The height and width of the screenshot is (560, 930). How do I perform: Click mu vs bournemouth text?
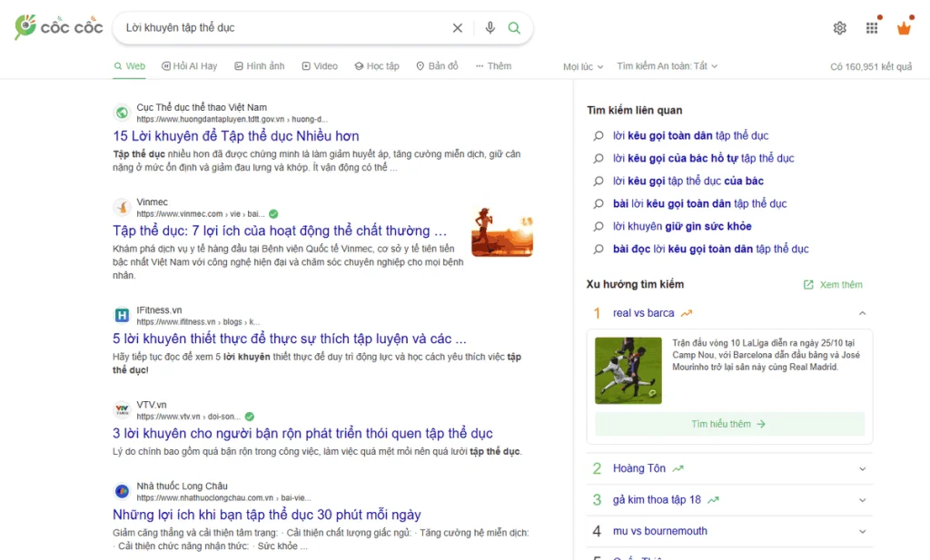pyautogui.click(x=660, y=531)
